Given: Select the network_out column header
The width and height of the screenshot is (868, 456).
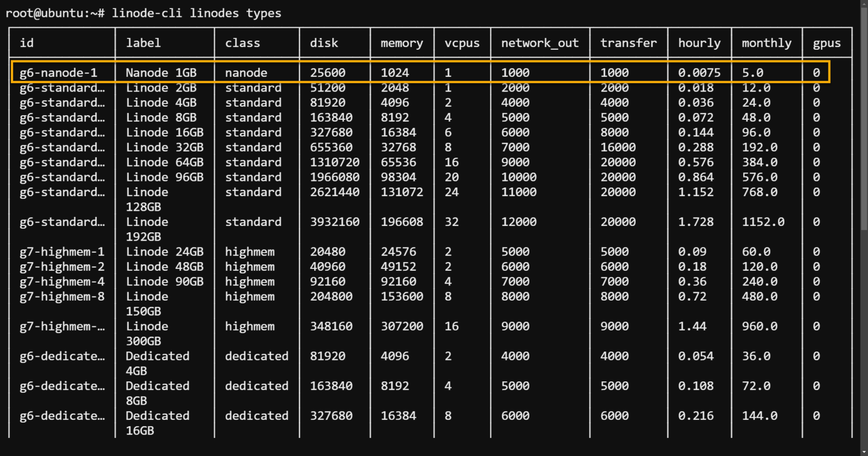Looking at the screenshot, I should click(539, 42).
